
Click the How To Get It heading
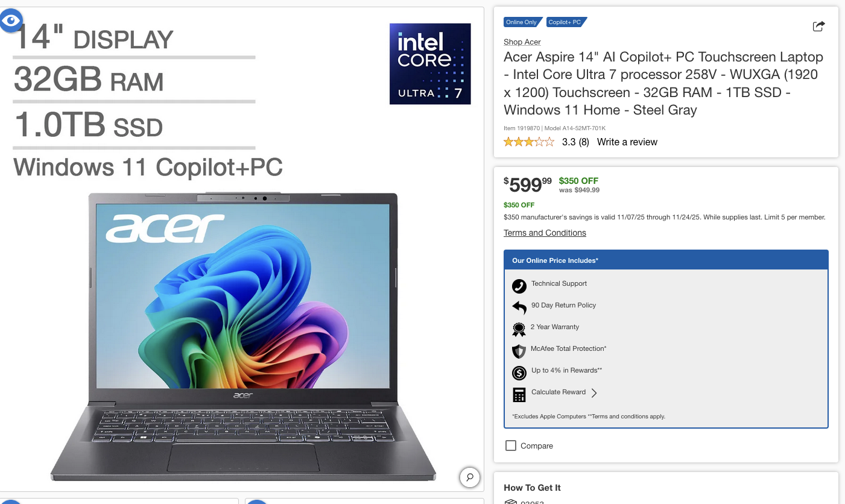533,488
